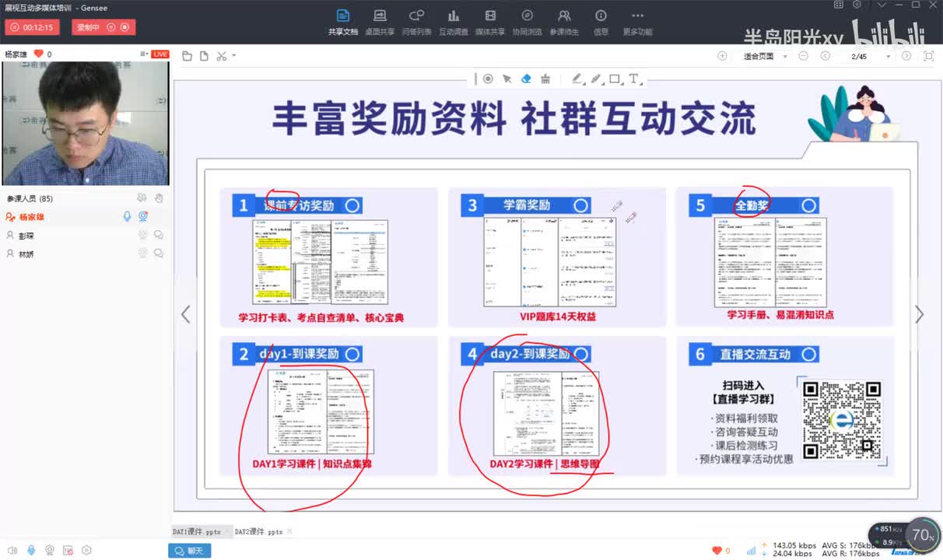The width and height of the screenshot is (943, 560).
Task: Toggle 彭琛's webcam icon
Action: tap(143, 235)
